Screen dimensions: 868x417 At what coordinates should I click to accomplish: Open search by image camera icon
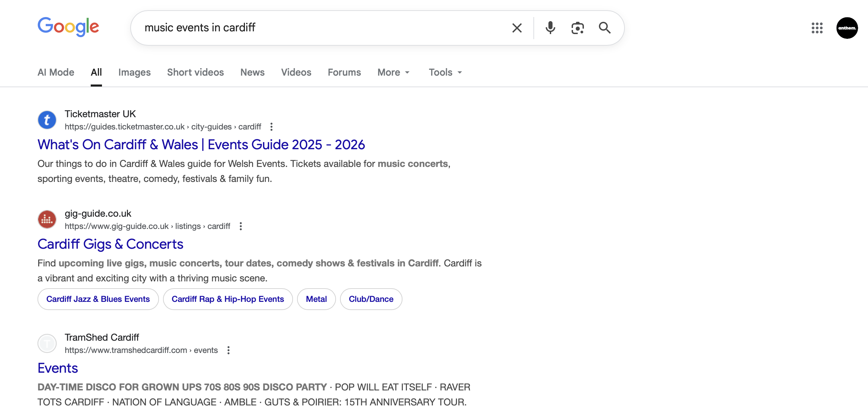[577, 28]
